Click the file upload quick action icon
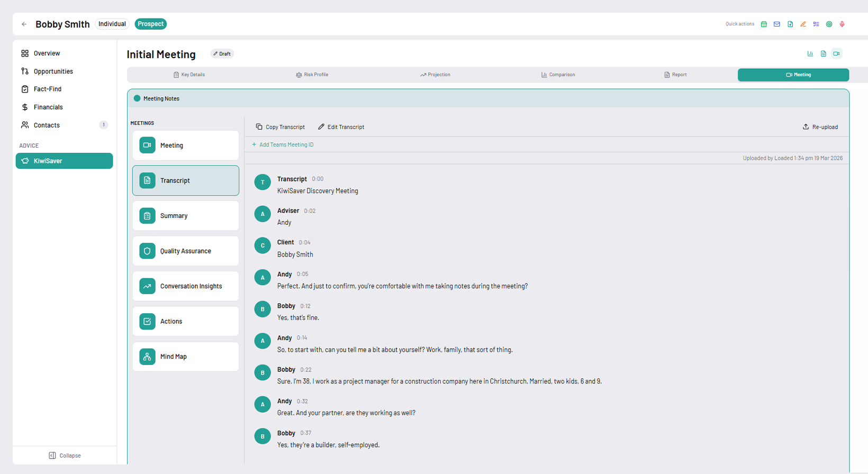 click(x=790, y=24)
